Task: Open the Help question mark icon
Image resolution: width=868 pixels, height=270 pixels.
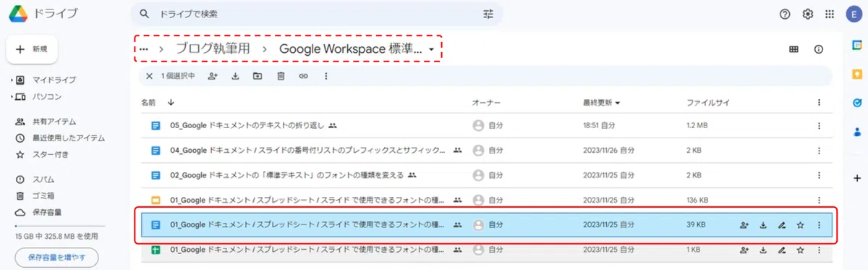Action: 785,14
